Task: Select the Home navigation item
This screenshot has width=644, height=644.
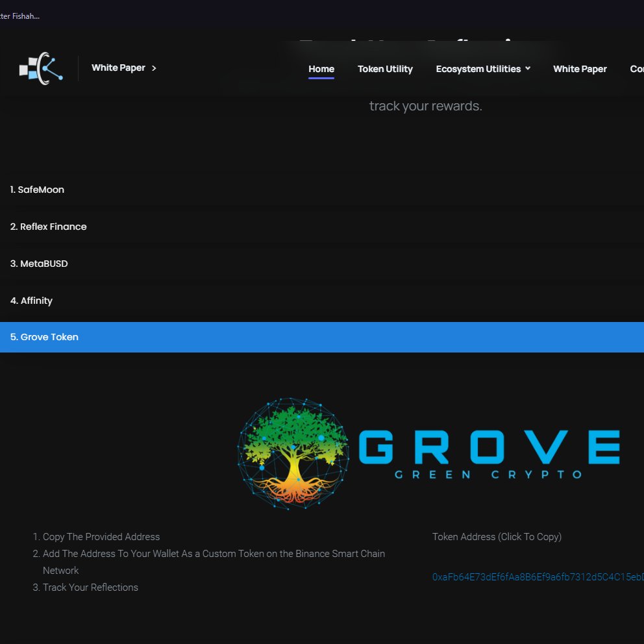Action: (321, 68)
